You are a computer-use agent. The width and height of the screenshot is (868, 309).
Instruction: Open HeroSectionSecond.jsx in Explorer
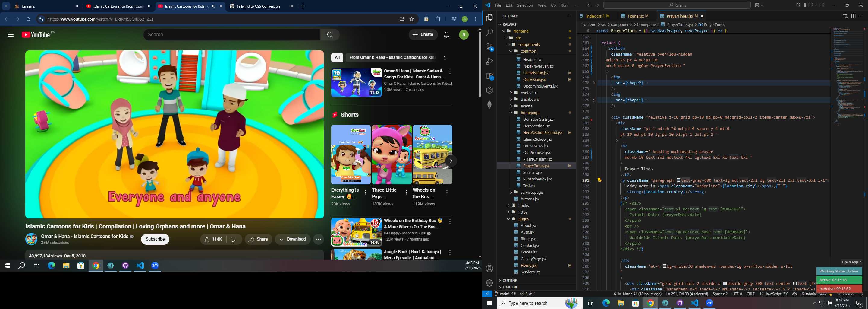(x=542, y=132)
